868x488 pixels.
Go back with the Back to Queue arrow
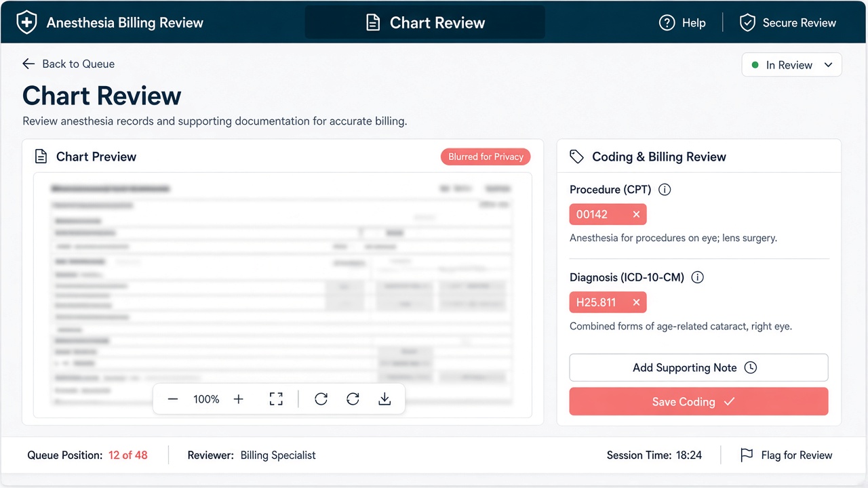28,64
